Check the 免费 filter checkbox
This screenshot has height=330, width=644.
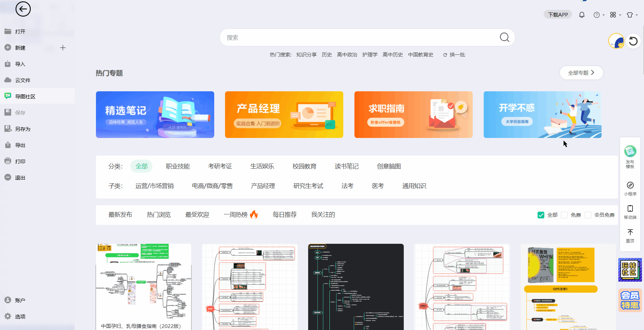point(564,215)
